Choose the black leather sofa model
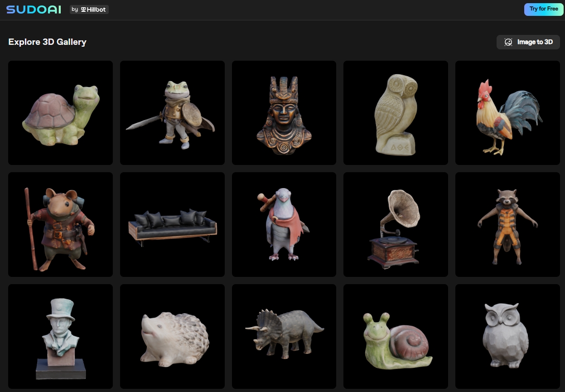Image resolution: width=565 pixels, height=392 pixels. pyautogui.click(x=172, y=224)
